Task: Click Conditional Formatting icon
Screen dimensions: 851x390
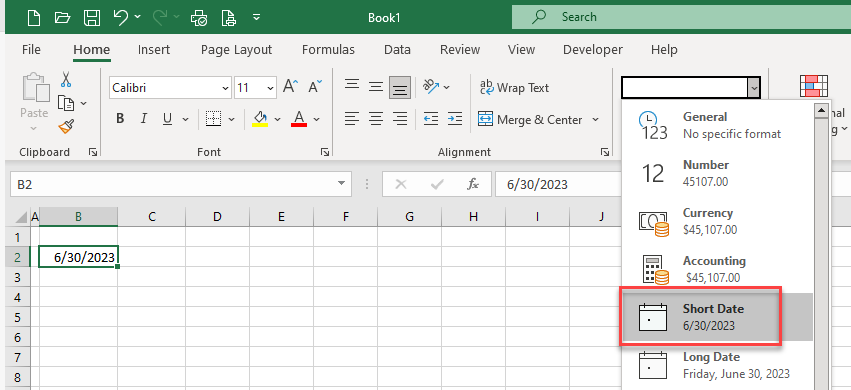Action: (814, 86)
